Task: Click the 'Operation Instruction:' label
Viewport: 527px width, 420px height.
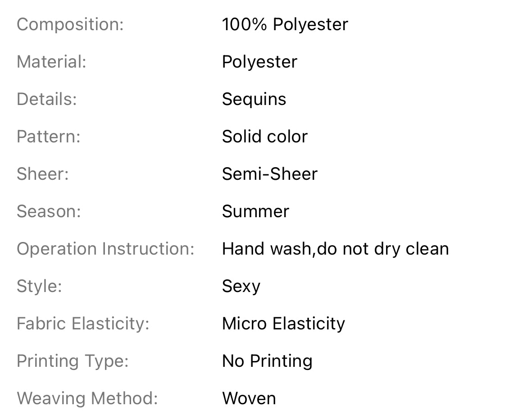Action: point(105,249)
